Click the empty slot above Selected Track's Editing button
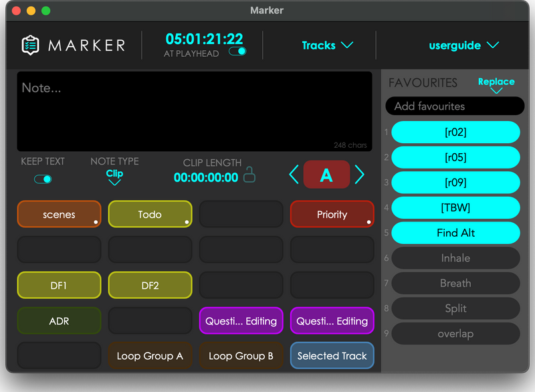 click(332, 285)
